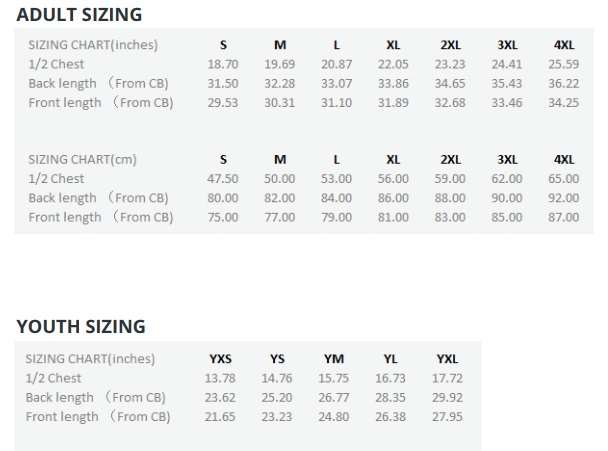Viewport: 608px width, 451px height.
Task: Click the ADULT SIZING heading
Action: pyautogui.click(x=79, y=15)
